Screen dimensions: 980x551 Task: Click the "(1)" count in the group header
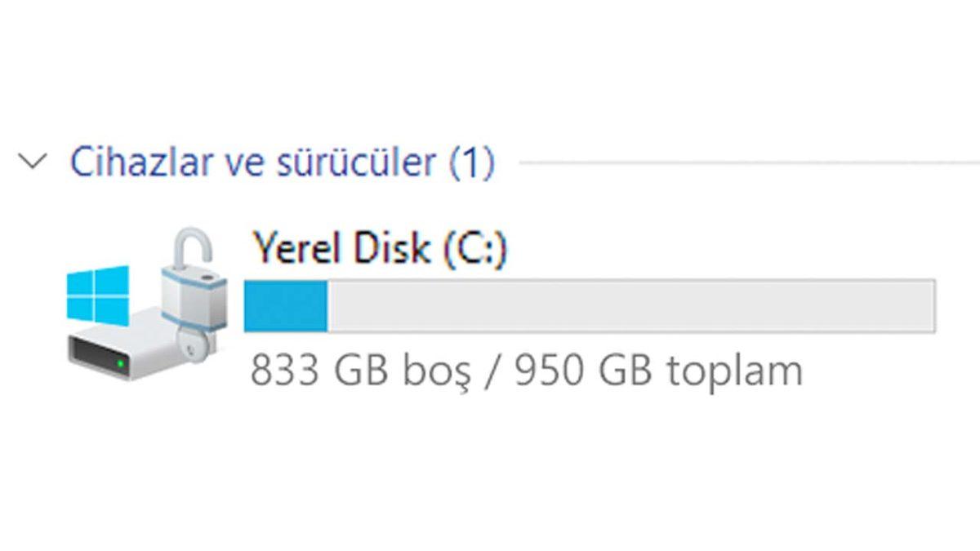473,162
